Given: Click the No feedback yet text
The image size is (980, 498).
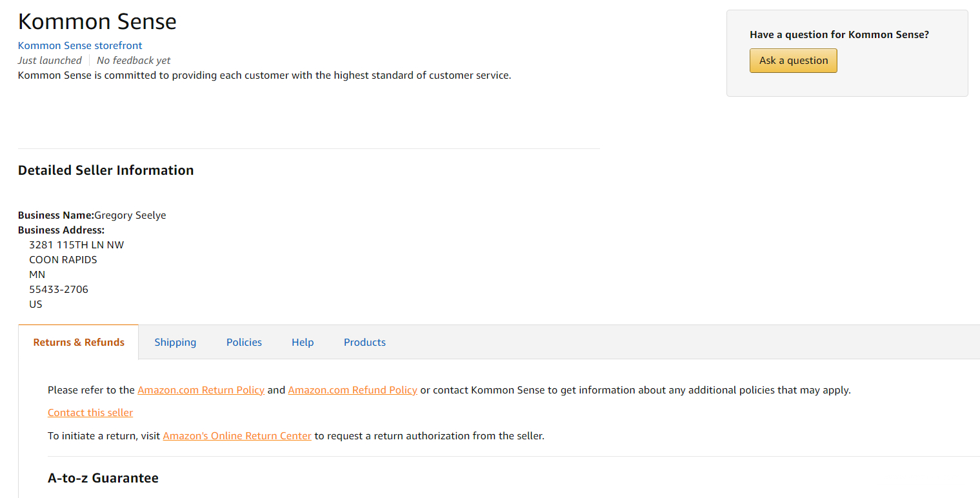Looking at the screenshot, I should [134, 61].
